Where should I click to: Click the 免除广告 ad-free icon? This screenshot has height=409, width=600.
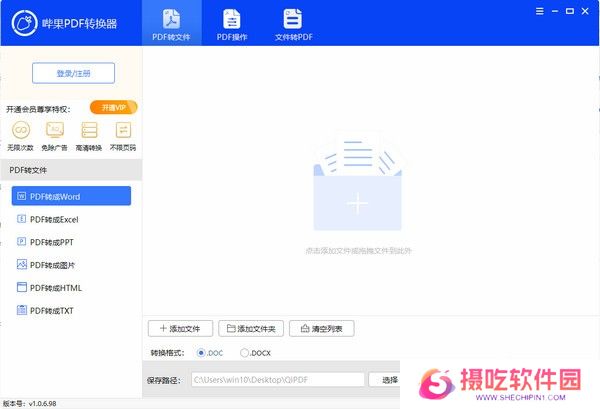coord(55,131)
